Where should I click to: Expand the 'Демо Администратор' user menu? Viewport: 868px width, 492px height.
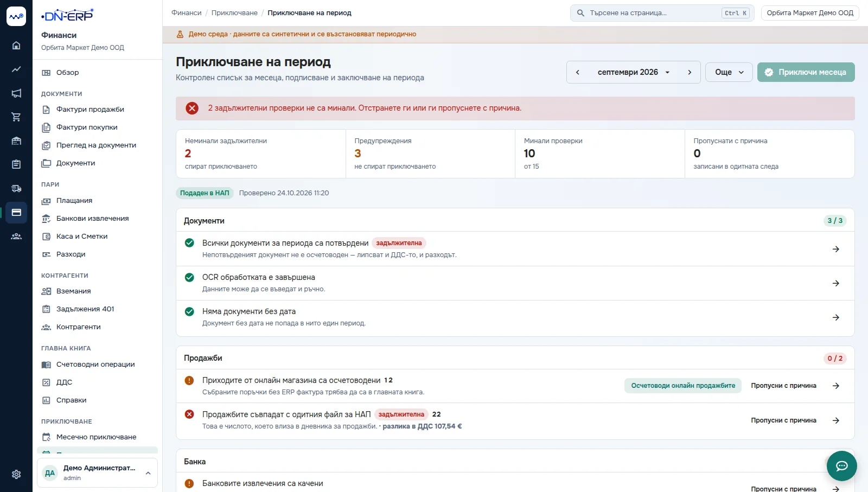[97, 473]
